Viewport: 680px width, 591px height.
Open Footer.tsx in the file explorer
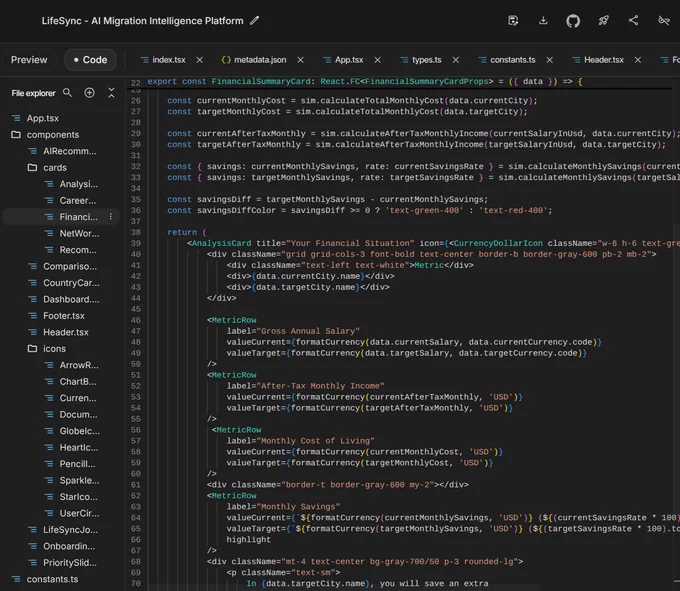click(x=64, y=316)
